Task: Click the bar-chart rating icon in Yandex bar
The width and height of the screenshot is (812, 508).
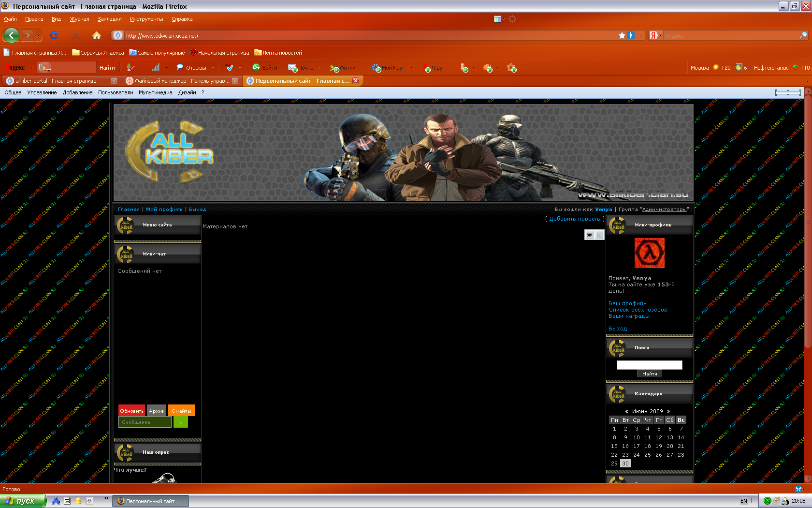Action: (156, 68)
